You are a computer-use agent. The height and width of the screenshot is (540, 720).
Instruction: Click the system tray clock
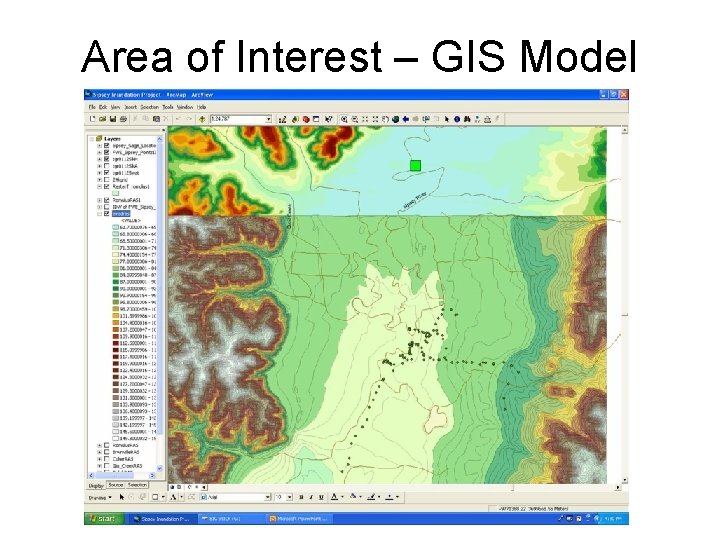tap(614, 519)
